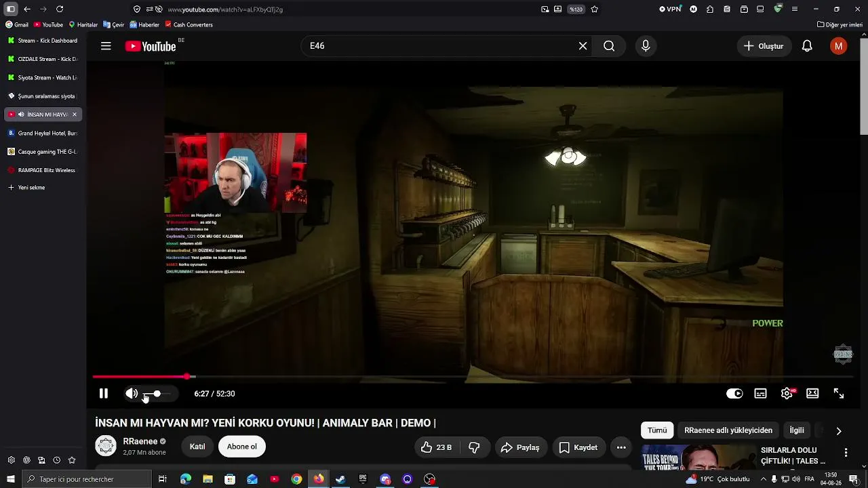The height and width of the screenshot is (488, 868).
Task: Switch to the Şunun sıralaması tab
Action: tap(43, 96)
